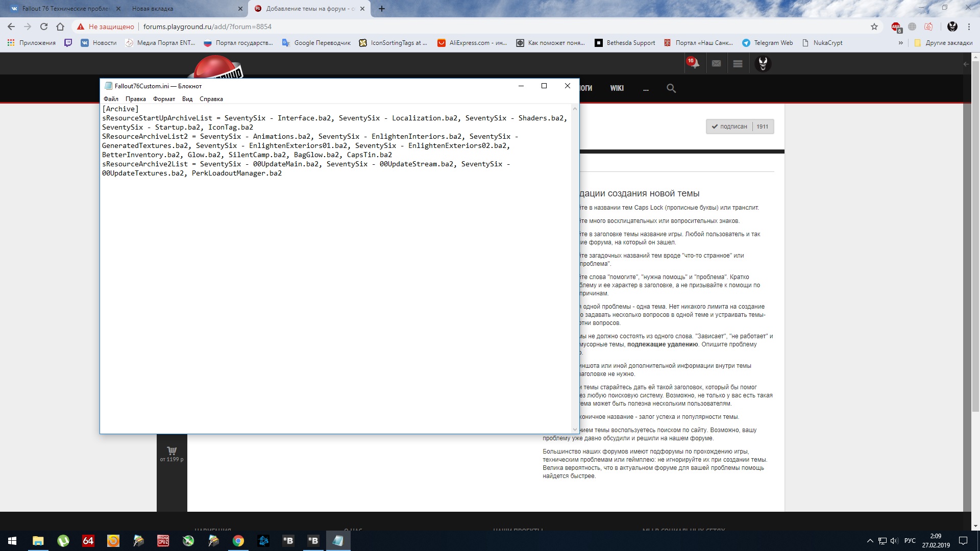The width and height of the screenshot is (980, 551).
Task: Click the site search magnifier icon
Action: 671,88
